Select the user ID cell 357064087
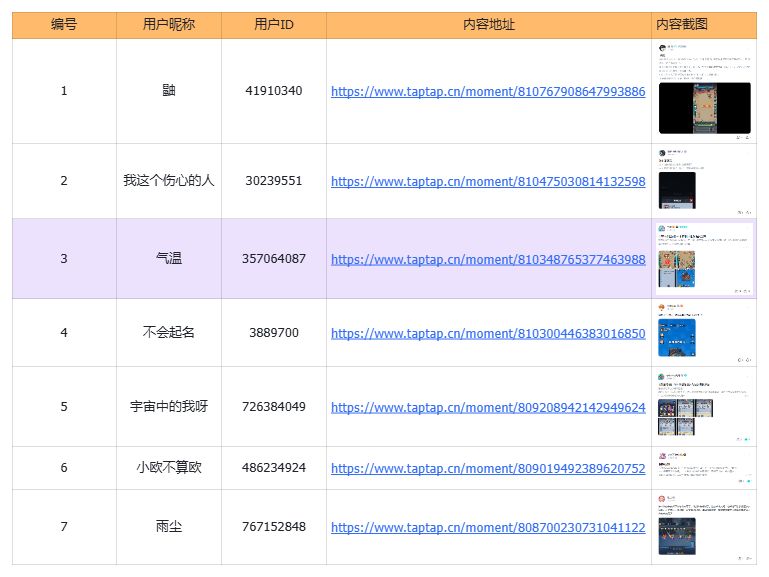Viewport: 769px width, 577px height. pos(274,258)
